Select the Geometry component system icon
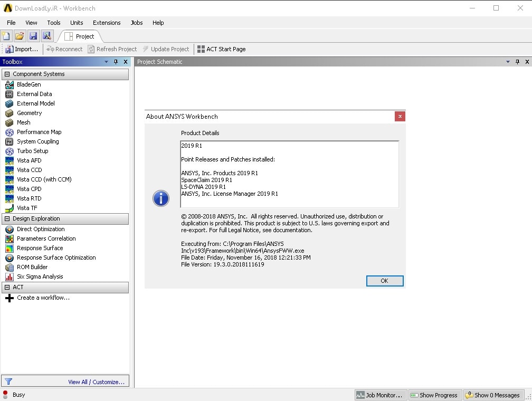Screen dimensions: 532x401 click(x=9, y=113)
